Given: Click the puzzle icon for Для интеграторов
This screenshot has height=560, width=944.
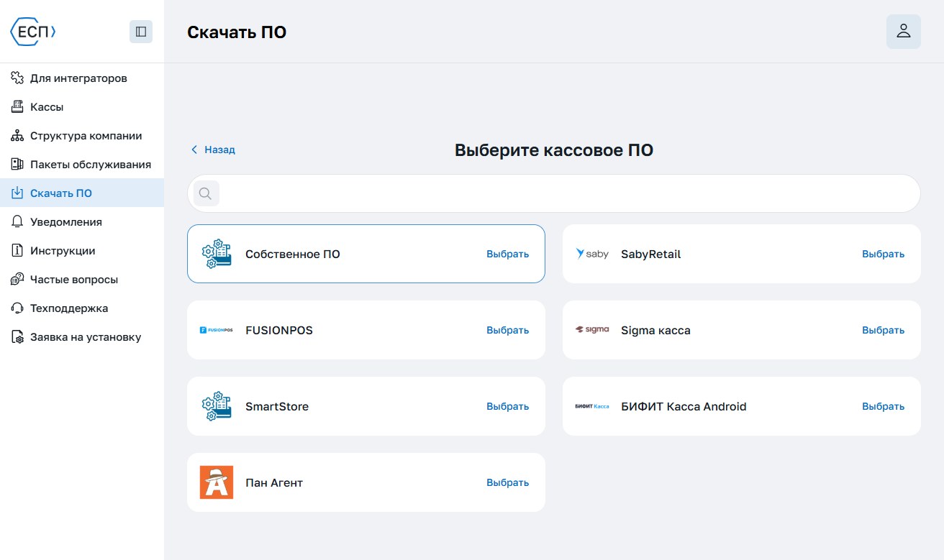Looking at the screenshot, I should click(x=17, y=78).
